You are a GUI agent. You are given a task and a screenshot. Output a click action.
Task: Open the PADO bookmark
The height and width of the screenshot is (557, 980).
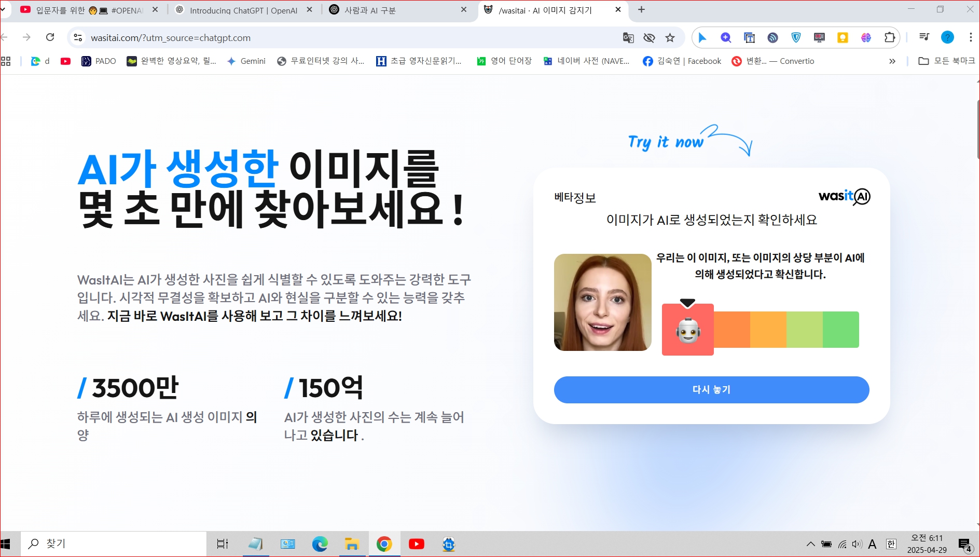pyautogui.click(x=99, y=61)
